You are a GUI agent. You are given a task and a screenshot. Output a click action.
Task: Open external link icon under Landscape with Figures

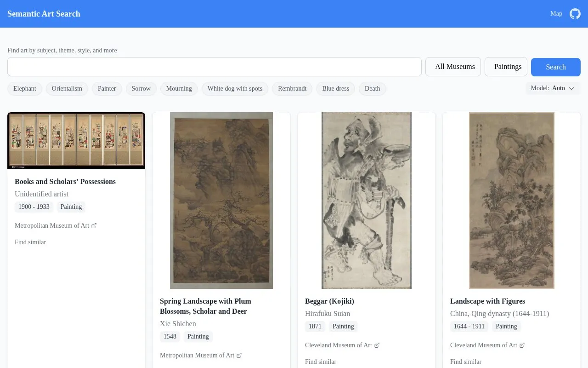(522, 345)
